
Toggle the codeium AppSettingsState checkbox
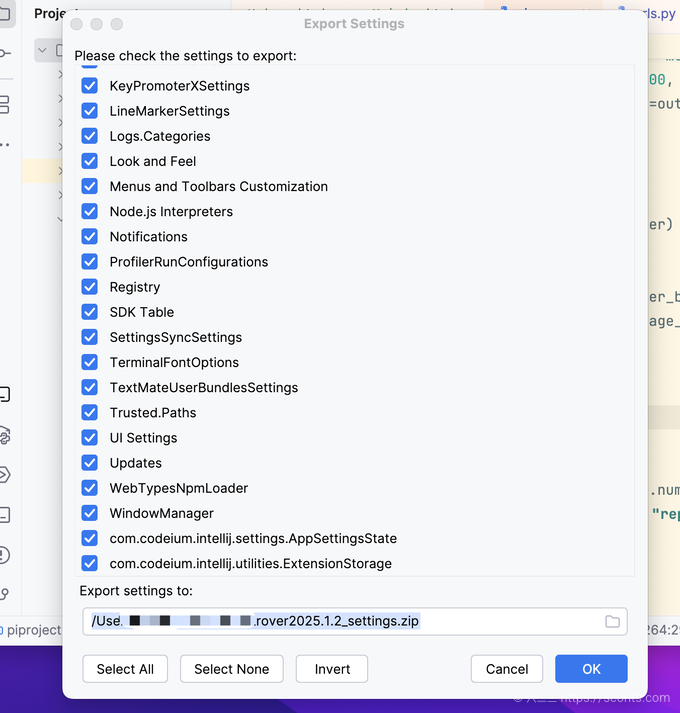(x=90, y=538)
